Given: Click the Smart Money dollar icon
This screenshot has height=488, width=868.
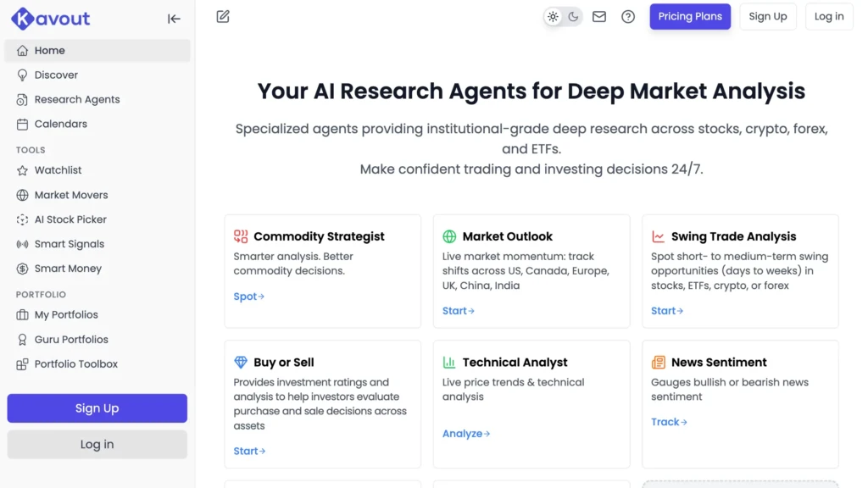Looking at the screenshot, I should (x=22, y=269).
